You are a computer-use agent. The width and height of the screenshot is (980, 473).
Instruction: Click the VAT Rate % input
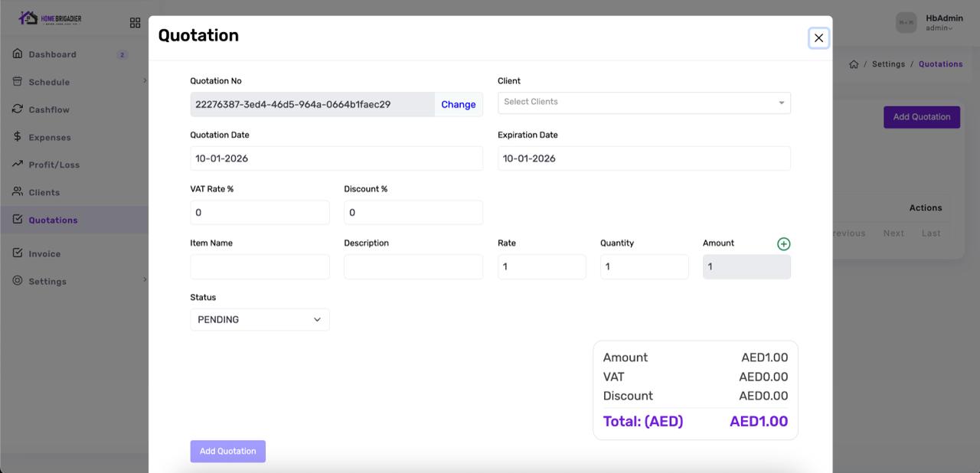[x=260, y=213]
